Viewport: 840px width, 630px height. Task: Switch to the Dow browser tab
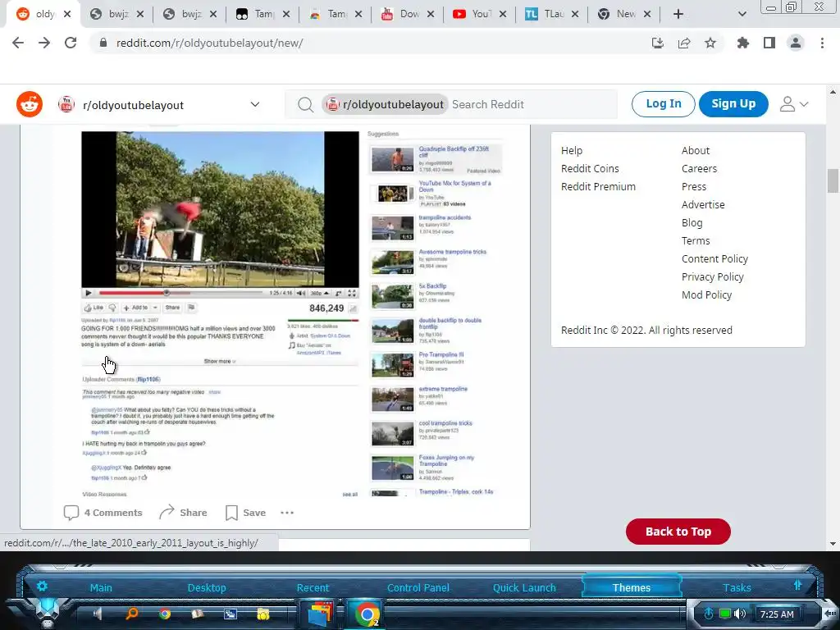point(409,14)
